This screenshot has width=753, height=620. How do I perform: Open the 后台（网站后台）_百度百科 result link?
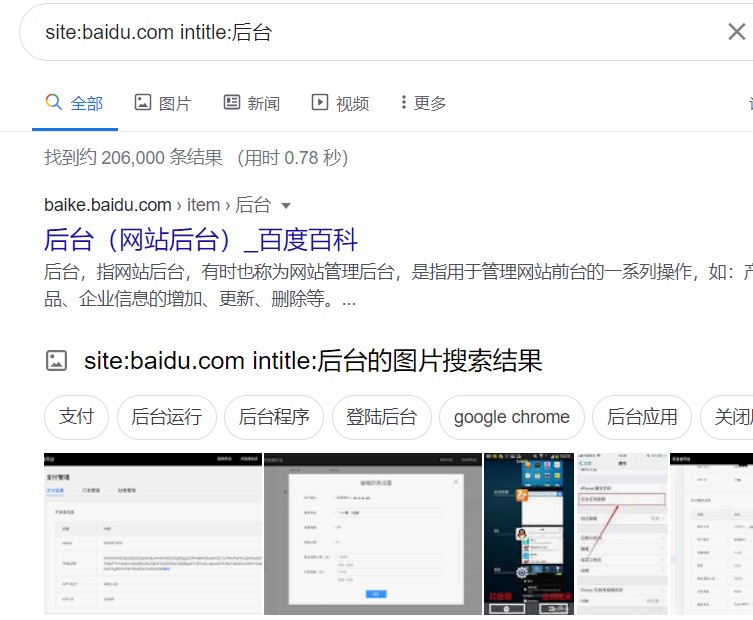coord(201,240)
